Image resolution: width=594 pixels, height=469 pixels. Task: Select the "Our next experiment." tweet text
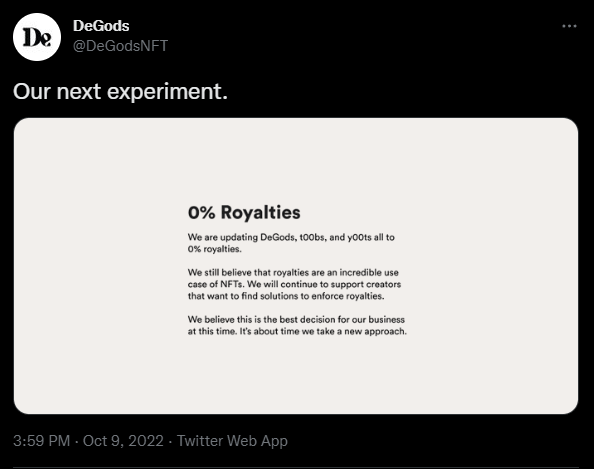[120, 91]
